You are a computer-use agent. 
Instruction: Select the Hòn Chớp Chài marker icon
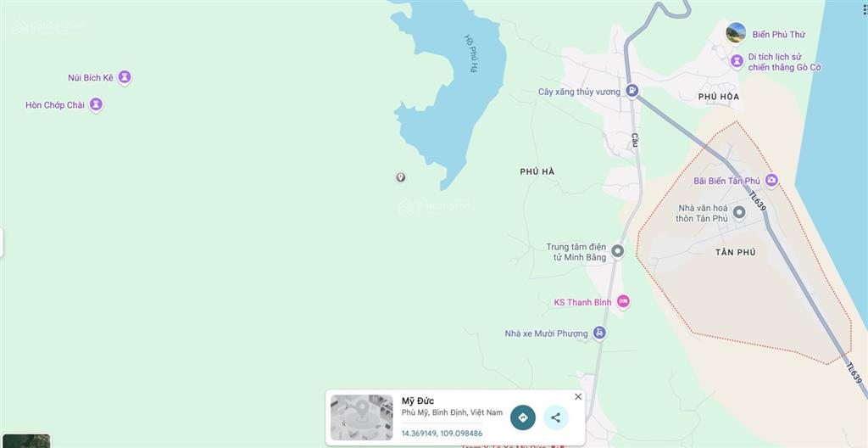pos(97,105)
